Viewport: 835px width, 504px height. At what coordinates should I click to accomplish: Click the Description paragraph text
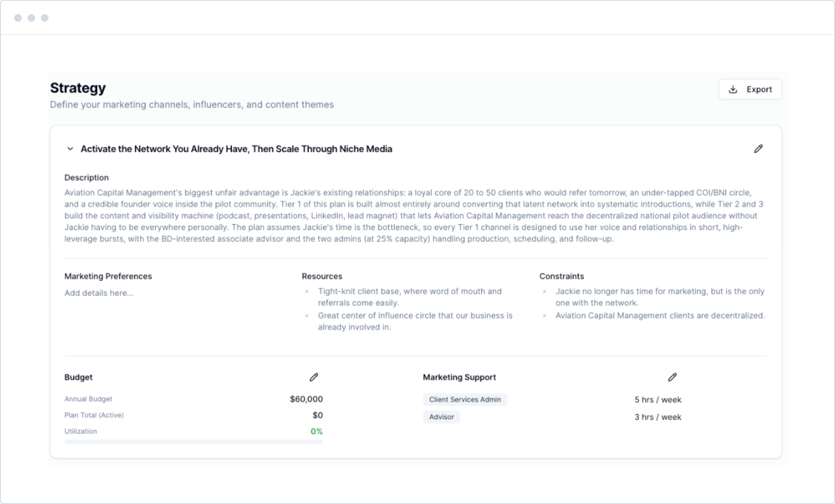tap(413, 216)
